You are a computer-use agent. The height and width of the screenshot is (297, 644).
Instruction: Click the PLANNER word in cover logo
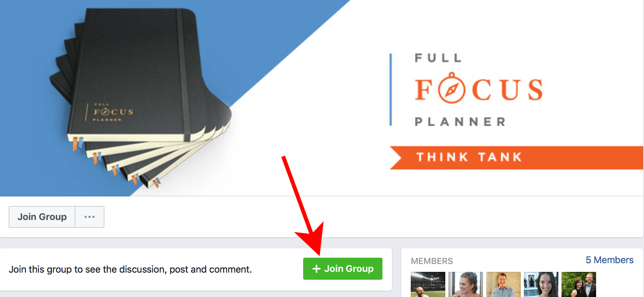[x=460, y=122]
